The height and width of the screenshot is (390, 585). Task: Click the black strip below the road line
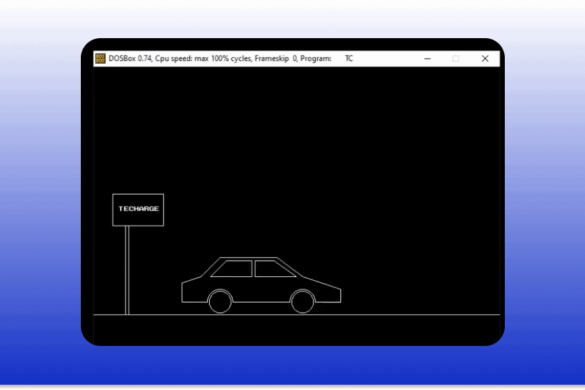pyautogui.click(x=297, y=329)
